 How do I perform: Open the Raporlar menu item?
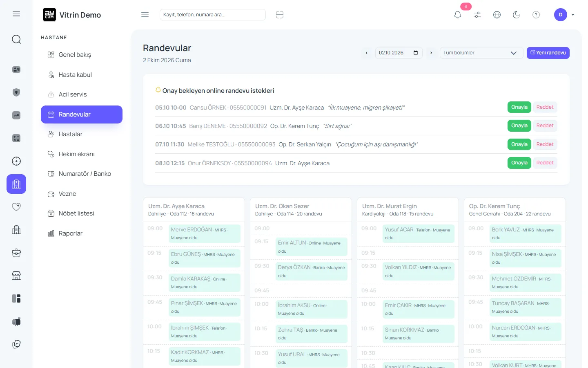tap(82, 233)
